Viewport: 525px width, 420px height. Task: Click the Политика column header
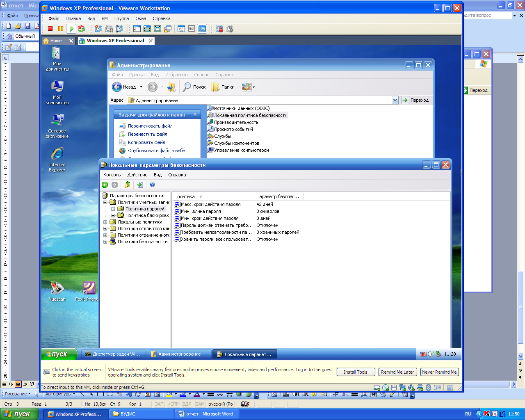pyautogui.click(x=213, y=196)
